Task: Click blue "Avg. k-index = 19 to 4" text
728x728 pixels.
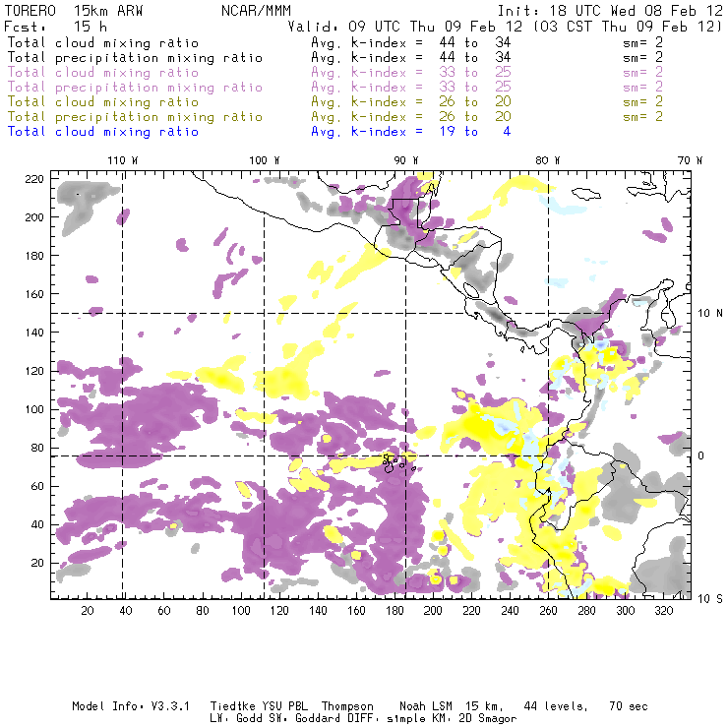Action: tap(411, 132)
